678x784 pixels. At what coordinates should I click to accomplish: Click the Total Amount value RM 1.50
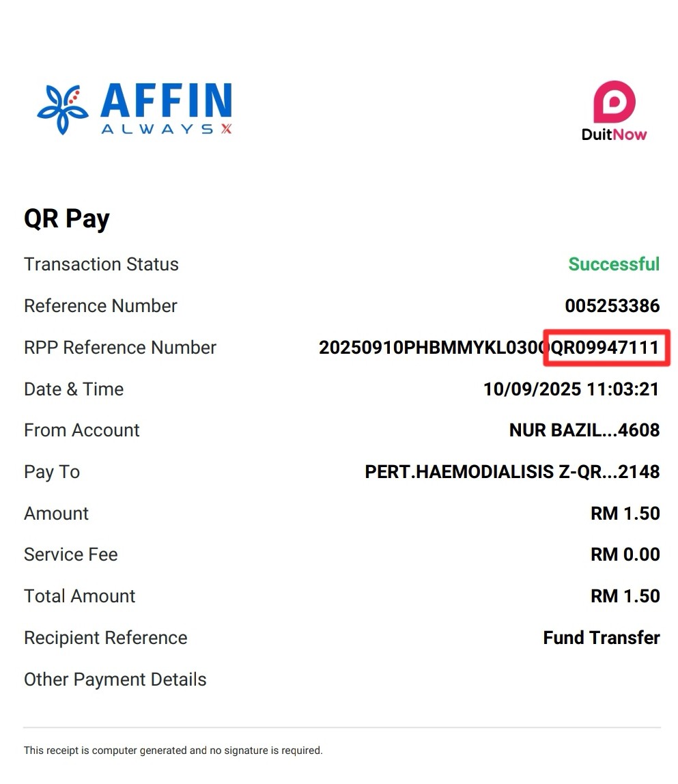[x=625, y=596]
